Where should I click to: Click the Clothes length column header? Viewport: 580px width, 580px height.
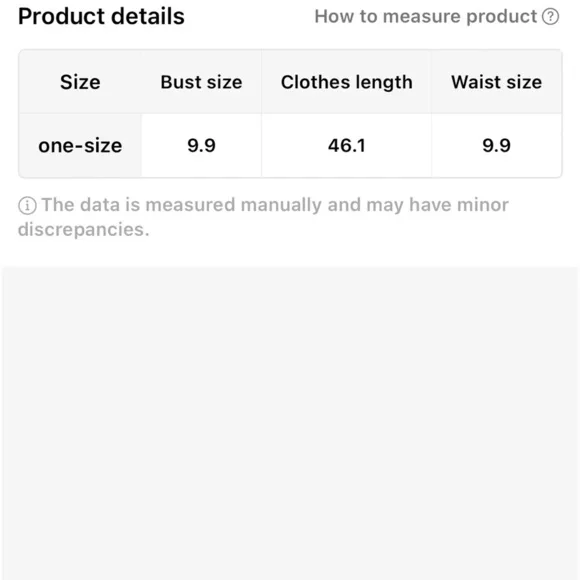click(347, 82)
